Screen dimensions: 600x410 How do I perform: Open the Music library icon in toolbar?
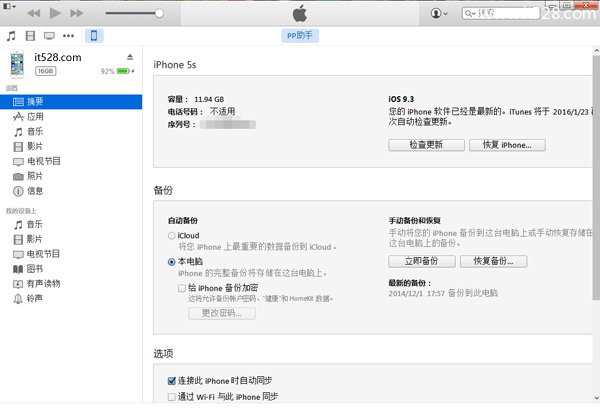pos(11,36)
